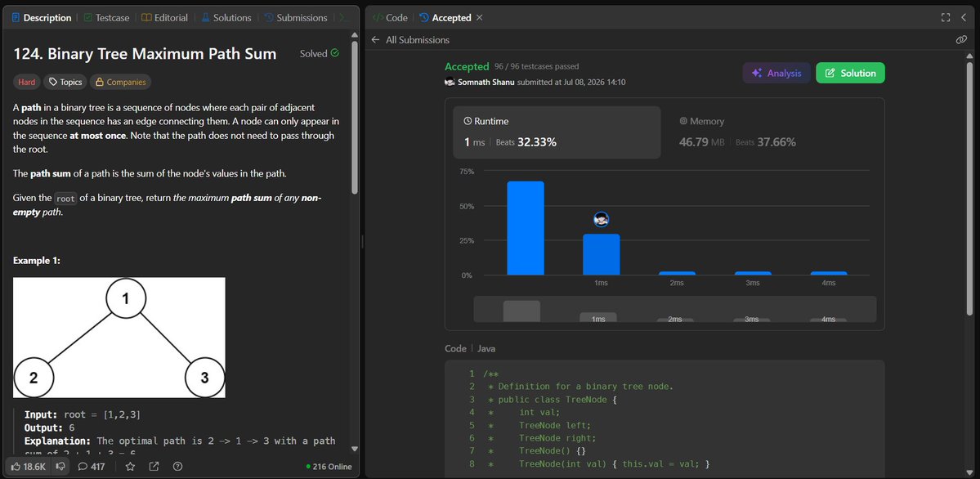980x479 pixels.
Task: Close the Accepted tab
Action: [480, 17]
